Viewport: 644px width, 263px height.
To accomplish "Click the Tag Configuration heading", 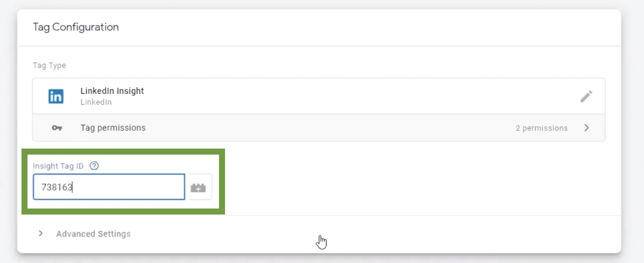I will [76, 27].
